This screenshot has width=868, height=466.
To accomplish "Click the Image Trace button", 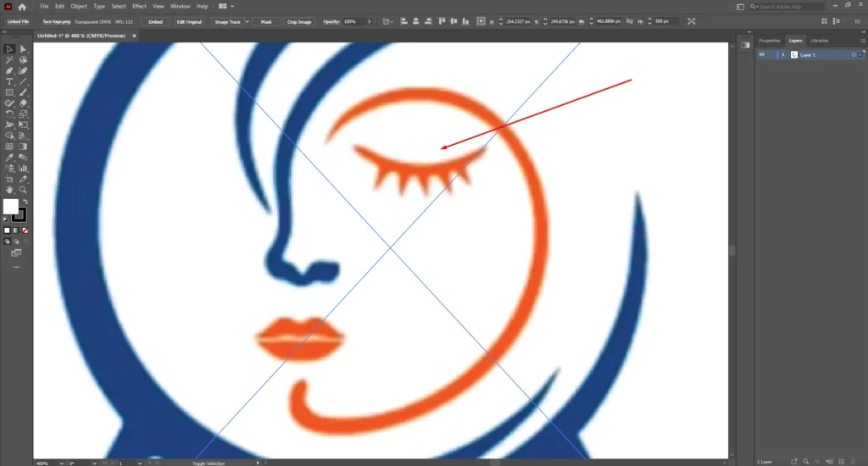I will pyautogui.click(x=227, y=21).
